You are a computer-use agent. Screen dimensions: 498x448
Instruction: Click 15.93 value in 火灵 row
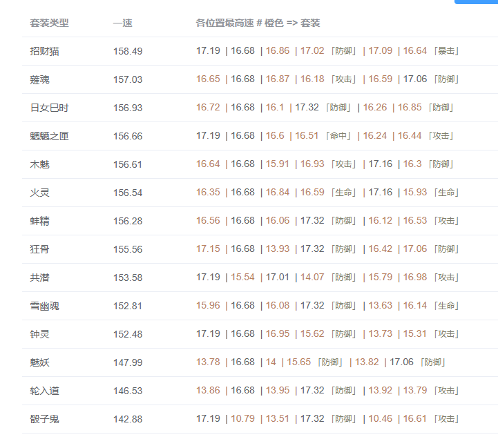(415, 192)
